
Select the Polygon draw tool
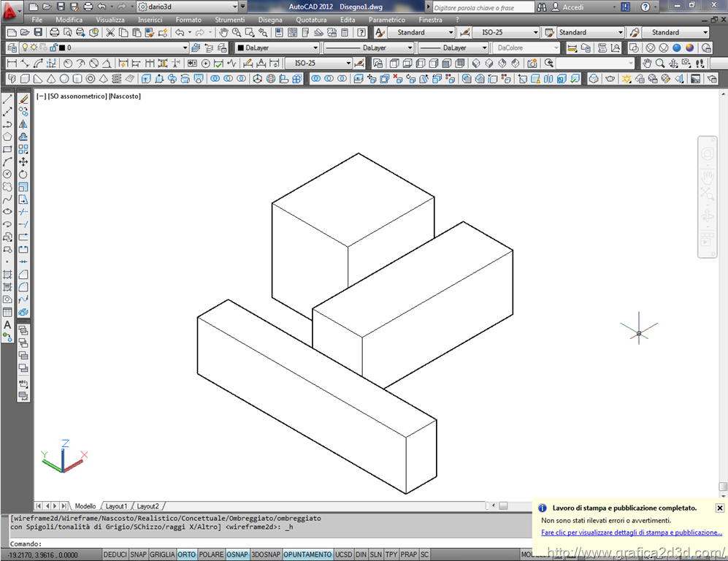[7, 137]
